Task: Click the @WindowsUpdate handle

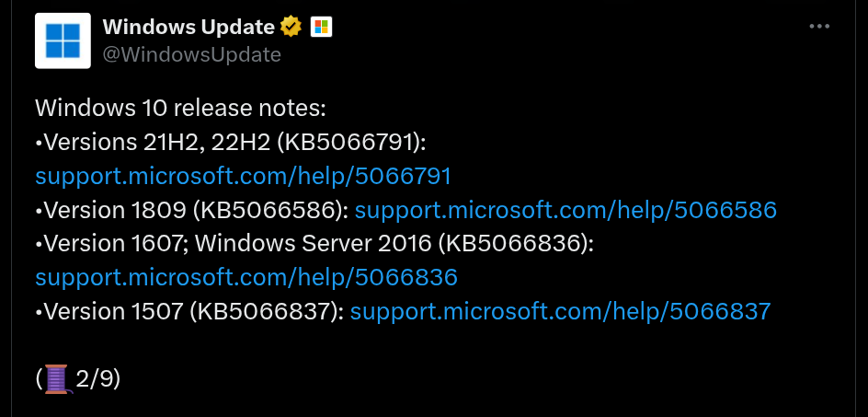Action: (x=191, y=54)
